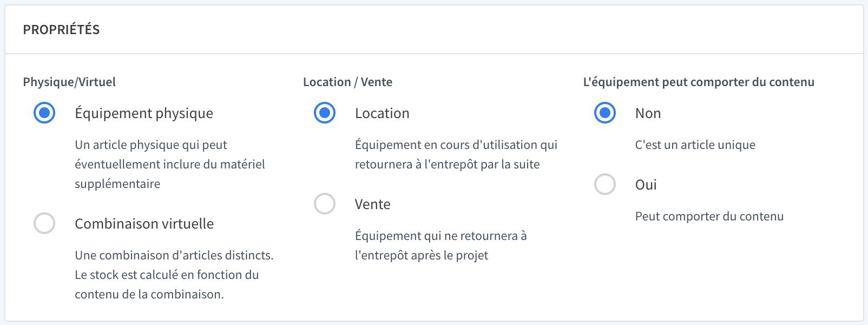Click the PROPRIÉTÉS section header
Viewport: 868px width, 325px height.
tap(61, 29)
